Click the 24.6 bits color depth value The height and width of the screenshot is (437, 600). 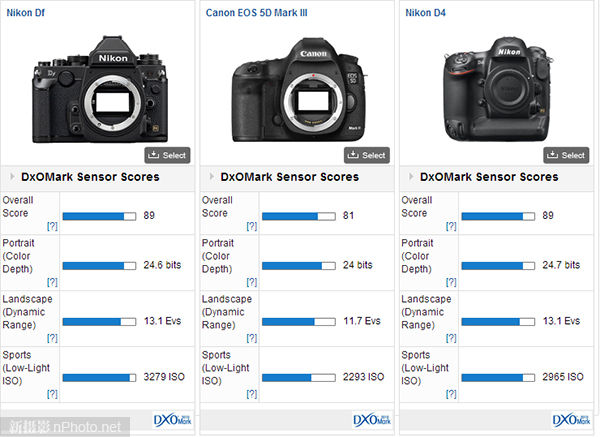162,265
